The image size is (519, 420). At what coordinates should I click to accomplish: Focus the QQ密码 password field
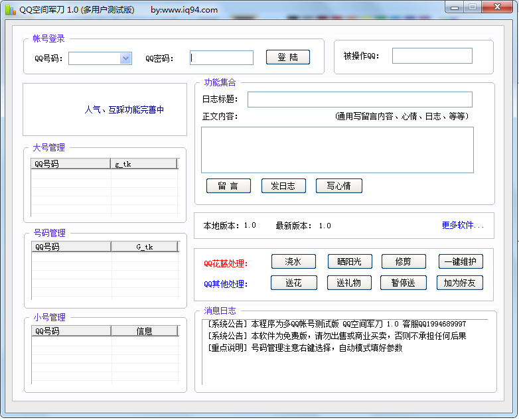coord(221,58)
